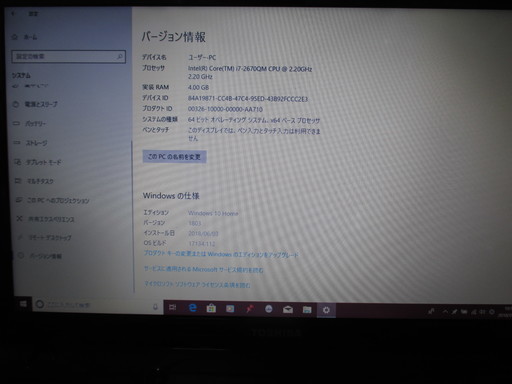Screen dimensions: 512x384
Task: Click the インストール日 date value
Action: tap(203, 233)
